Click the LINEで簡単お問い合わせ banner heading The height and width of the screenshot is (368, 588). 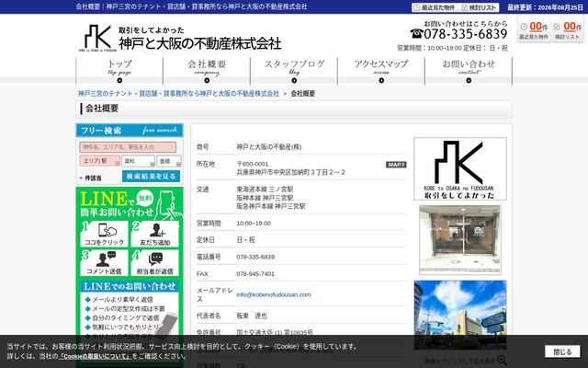(130, 204)
